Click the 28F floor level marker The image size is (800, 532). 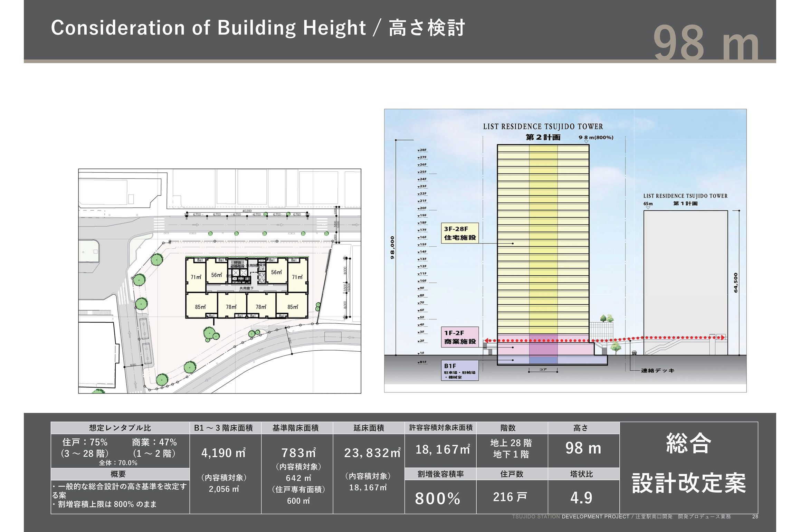pos(422,150)
